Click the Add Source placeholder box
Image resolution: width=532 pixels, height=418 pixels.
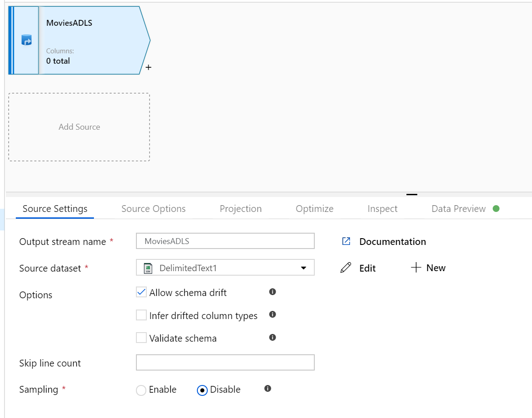coord(79,127)
